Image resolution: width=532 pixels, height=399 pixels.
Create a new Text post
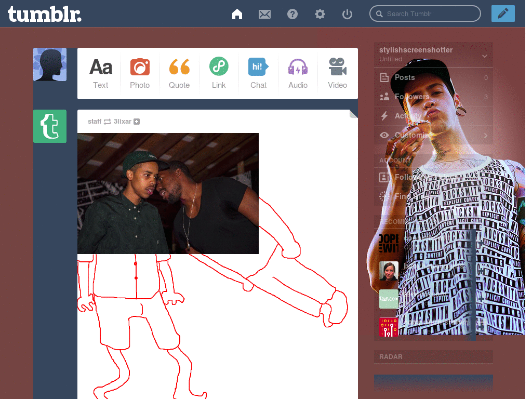[100, 73]
